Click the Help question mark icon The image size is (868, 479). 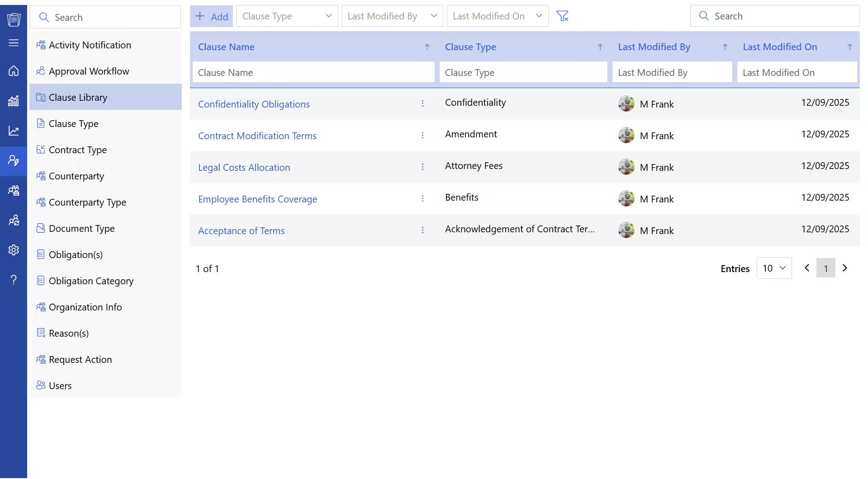coord(14,280)
